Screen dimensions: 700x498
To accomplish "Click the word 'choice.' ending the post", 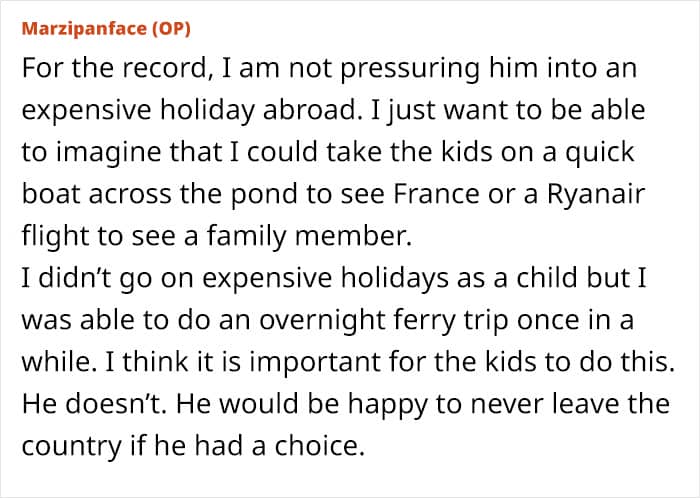I will [320, 445].
